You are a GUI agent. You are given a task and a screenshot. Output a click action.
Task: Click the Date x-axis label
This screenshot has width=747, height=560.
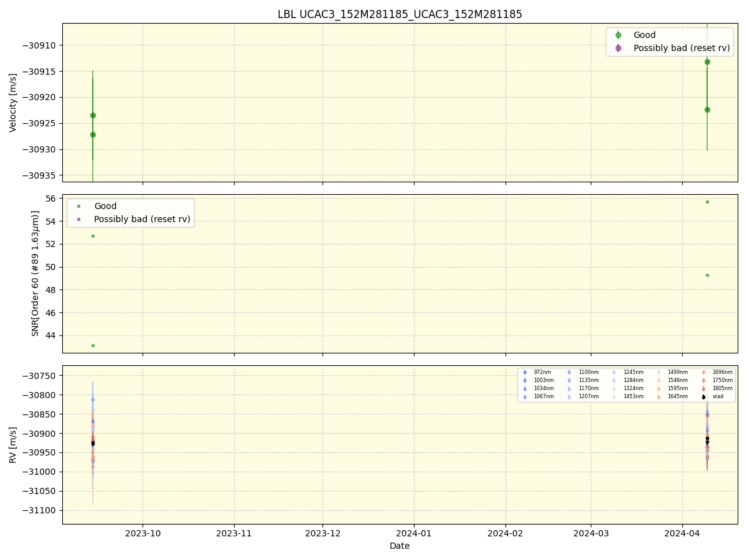400,546
